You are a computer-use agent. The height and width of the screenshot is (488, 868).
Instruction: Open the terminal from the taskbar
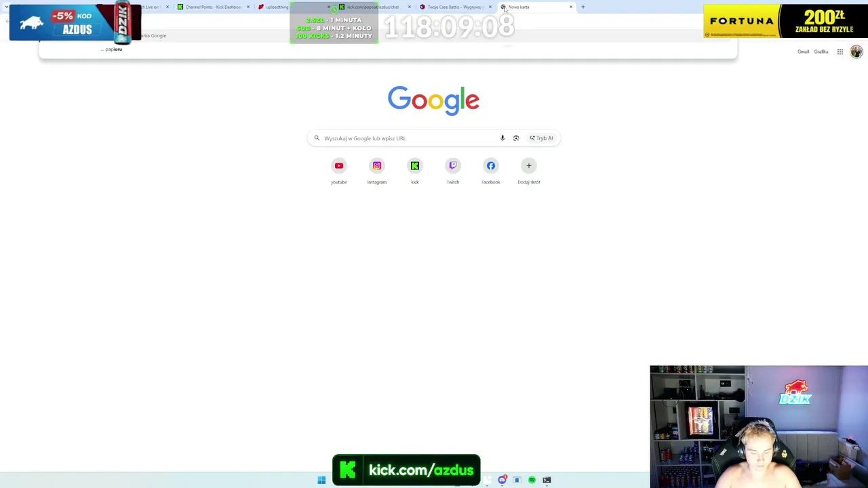point(547,480)
